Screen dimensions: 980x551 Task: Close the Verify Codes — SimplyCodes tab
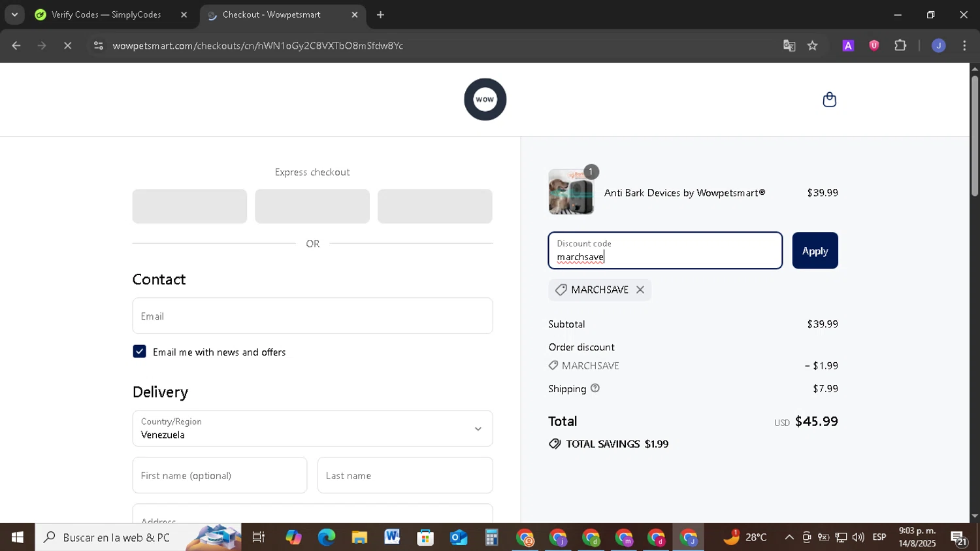pos(184,14)
